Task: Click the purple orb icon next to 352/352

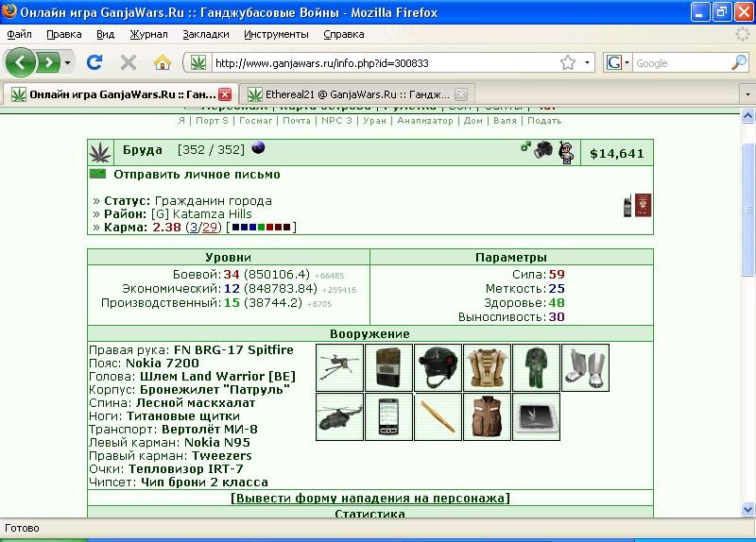Action: click(x=258, y=148)
